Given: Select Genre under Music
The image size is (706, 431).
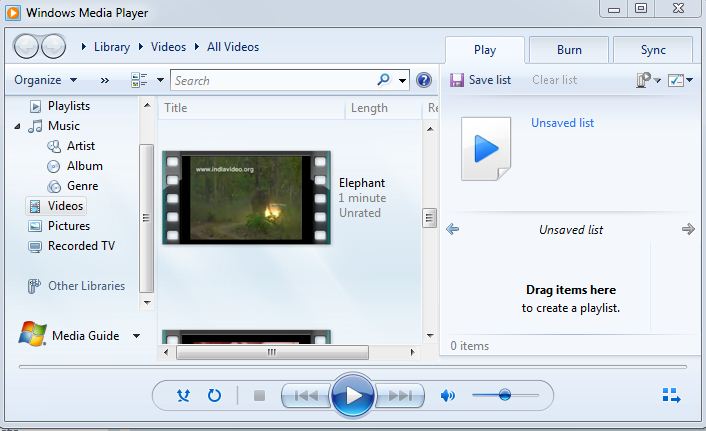Looking at the screenshot, I should point(82,186).
